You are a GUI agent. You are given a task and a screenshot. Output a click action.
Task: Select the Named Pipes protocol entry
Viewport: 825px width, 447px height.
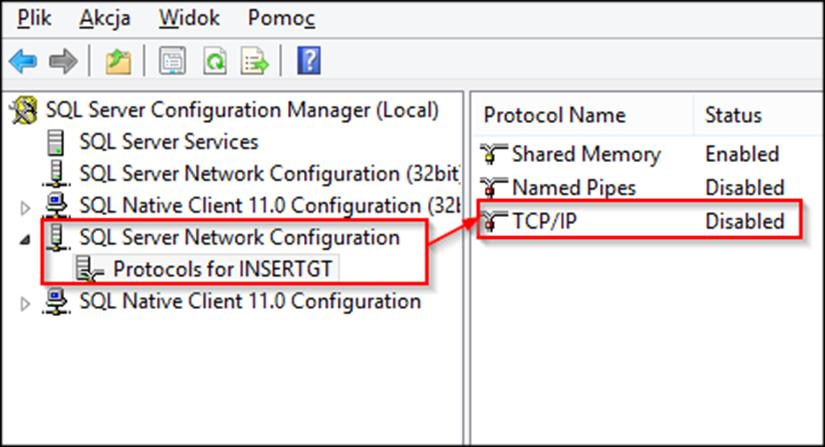[574, 188]
